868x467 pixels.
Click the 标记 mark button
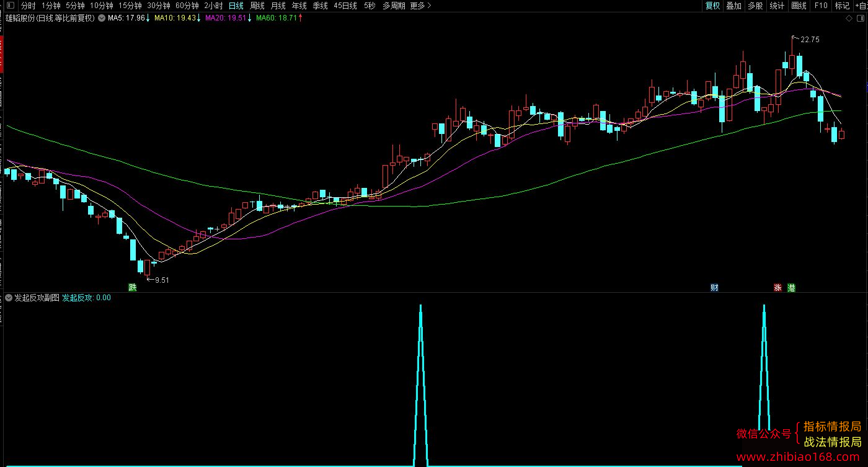point(842,6)
